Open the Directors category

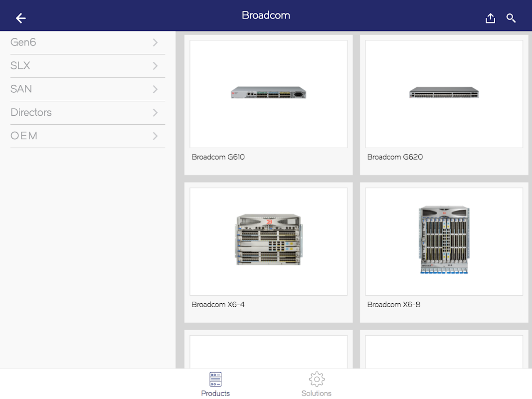(x=88, y=113)
